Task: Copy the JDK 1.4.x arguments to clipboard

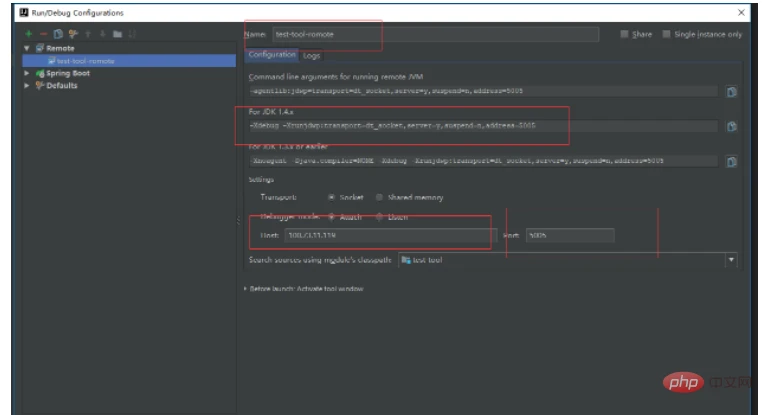Action: tap(731, 126)
